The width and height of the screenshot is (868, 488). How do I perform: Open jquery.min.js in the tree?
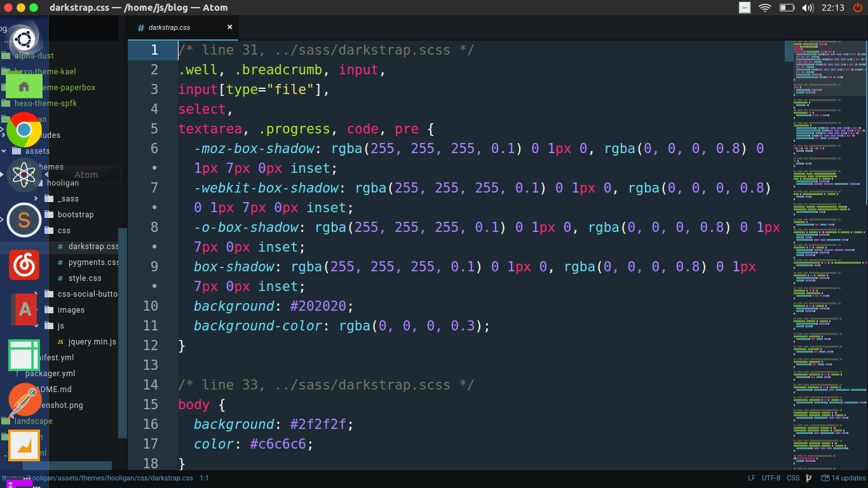92,342
